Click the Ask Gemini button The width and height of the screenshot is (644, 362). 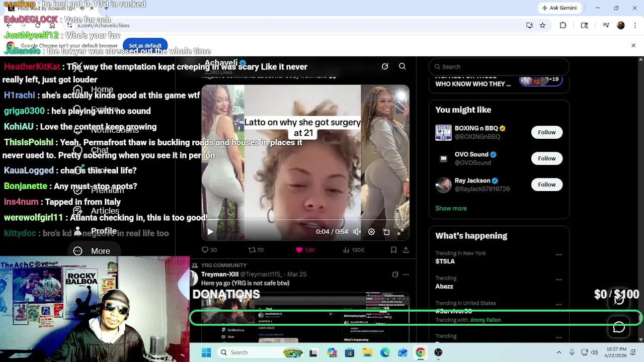point(559,8)
